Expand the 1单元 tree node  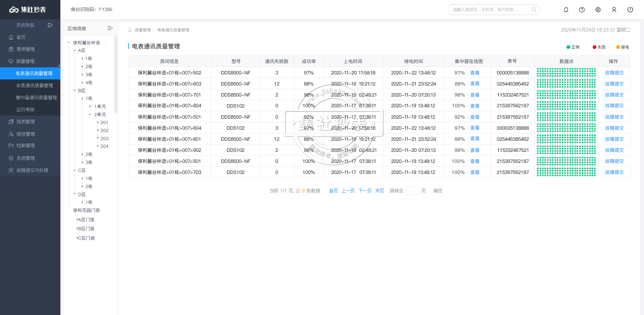point(90,107)
